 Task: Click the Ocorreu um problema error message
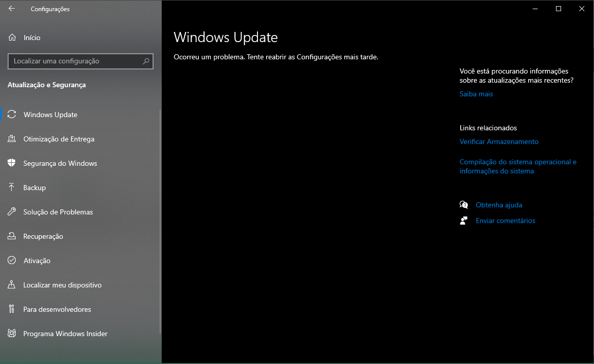[276, 57]
